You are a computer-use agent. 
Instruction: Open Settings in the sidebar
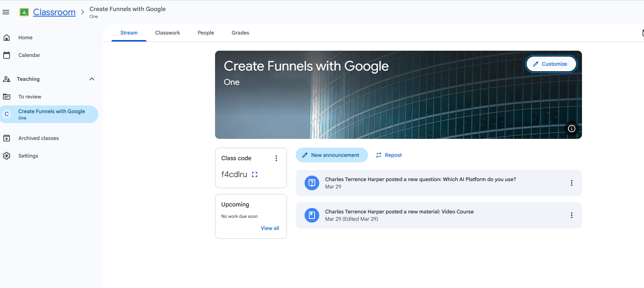click(x=28, y=156)
